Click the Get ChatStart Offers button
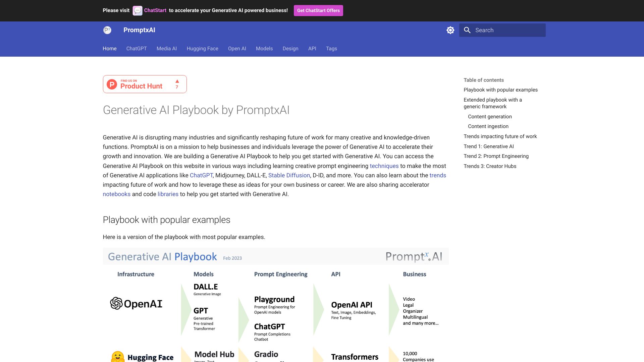This screenshot has width=644, height=362. click(x=318, y=10)
